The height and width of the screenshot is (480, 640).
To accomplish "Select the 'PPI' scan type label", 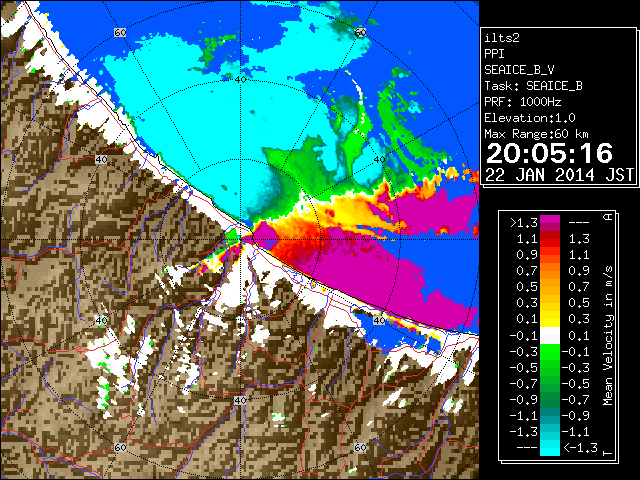I will coord(494,54).
